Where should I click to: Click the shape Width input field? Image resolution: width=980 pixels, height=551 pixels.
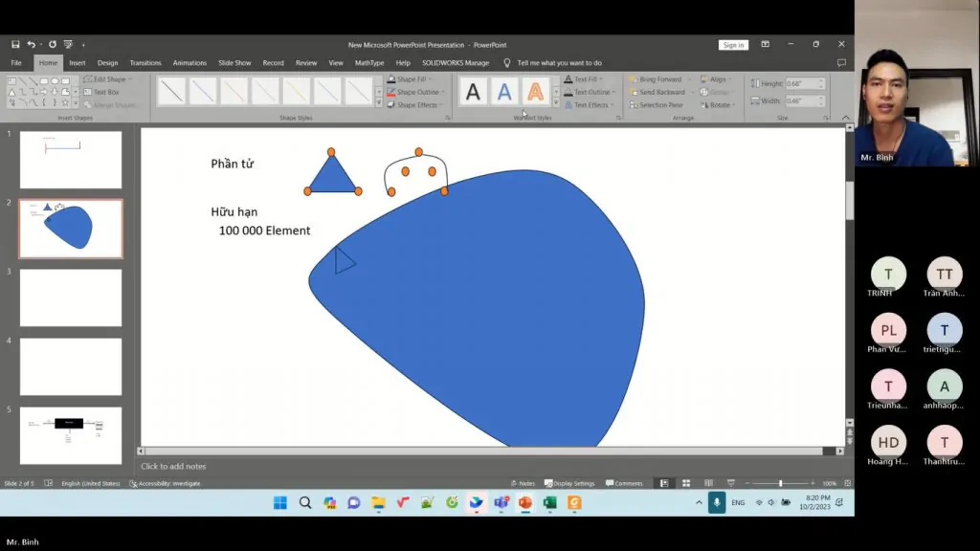(802, 100)
